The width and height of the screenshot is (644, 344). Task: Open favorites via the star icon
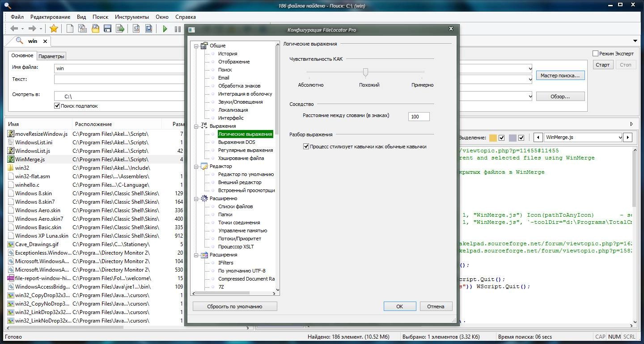(x=54, y=29)
